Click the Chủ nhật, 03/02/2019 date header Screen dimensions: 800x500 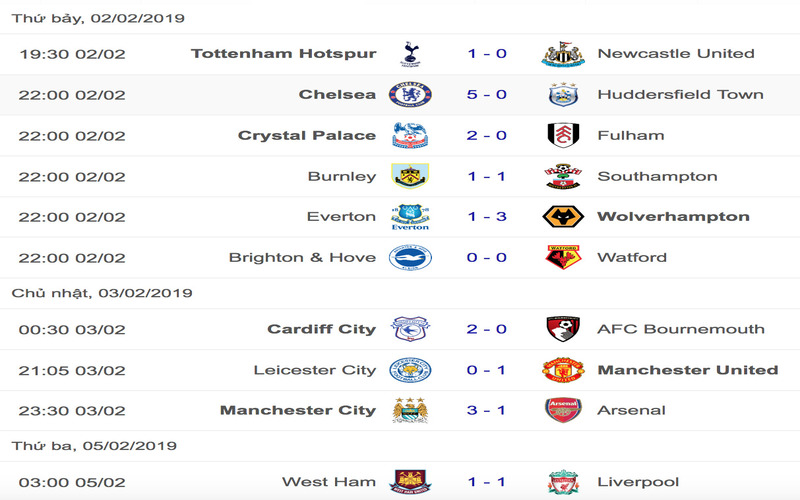102,293
